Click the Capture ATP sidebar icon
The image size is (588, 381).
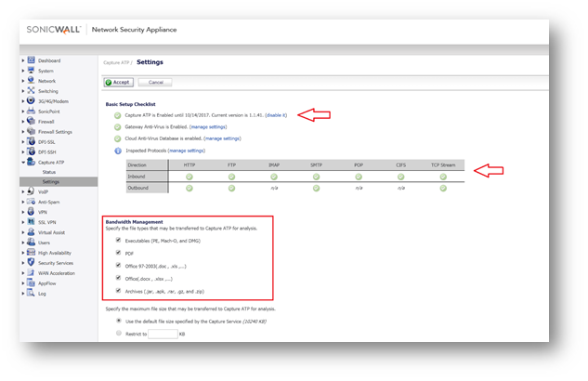click(32, 162)
